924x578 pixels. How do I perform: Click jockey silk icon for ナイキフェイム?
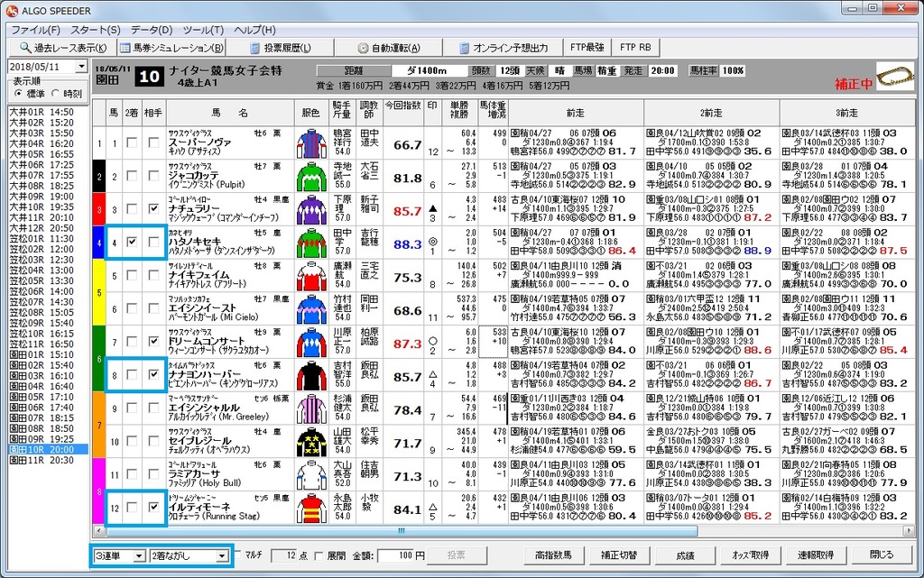point(311,277)
